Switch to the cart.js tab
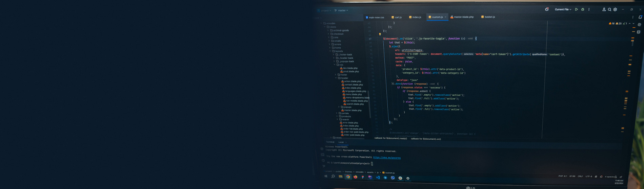This screenshot has height=189, width=644. click(x=397, y=17)
